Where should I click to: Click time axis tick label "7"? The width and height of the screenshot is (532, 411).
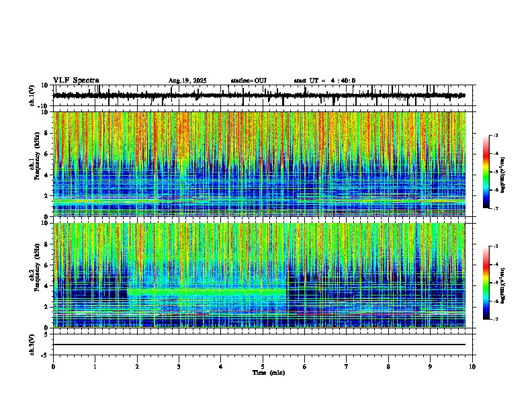pyautogui.click(x=347, y=367)
